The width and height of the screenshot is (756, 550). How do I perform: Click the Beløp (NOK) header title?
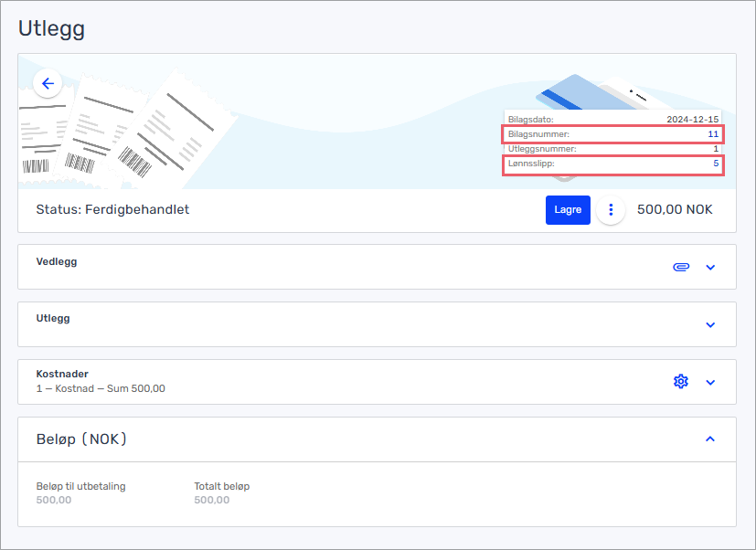[81, 439]
